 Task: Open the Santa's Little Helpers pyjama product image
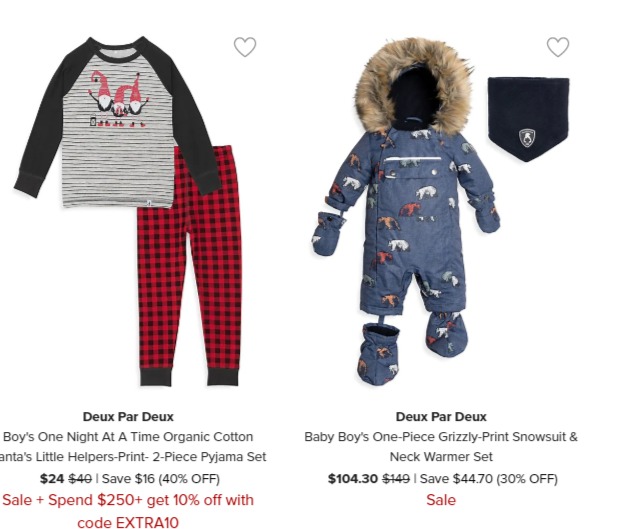tap(128, 211)
